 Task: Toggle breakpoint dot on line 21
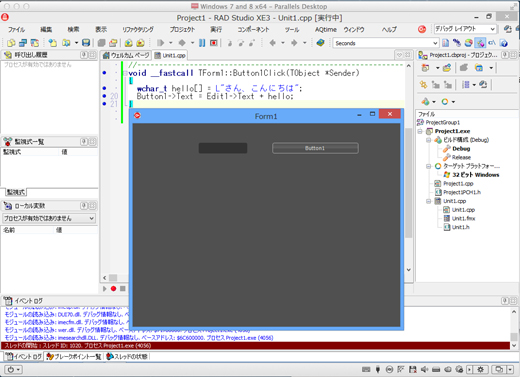104,104
